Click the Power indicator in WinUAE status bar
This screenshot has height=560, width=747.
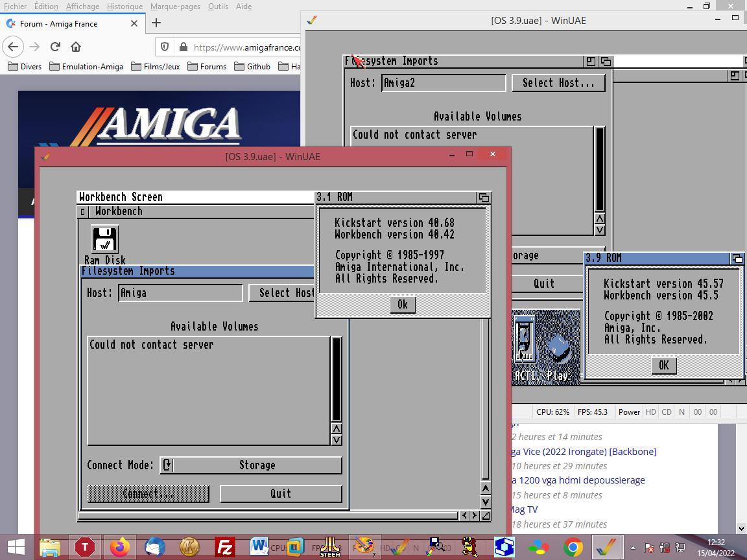click(x=629, y=412)
